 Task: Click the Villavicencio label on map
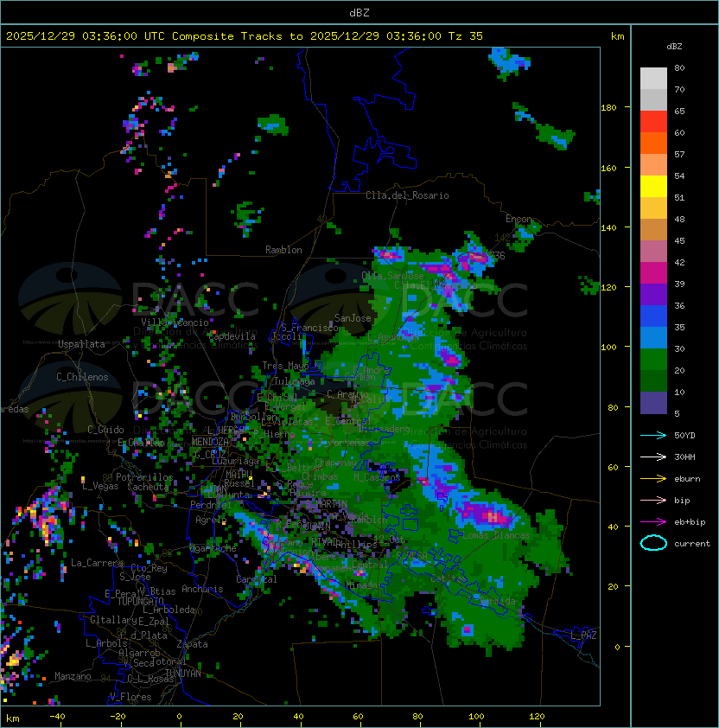tap(175, 322)
